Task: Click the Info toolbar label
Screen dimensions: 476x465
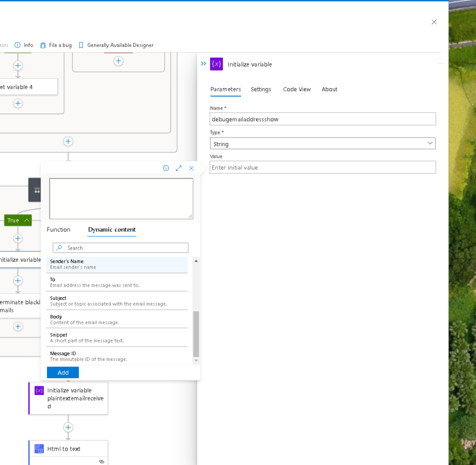Action: click(28, 45)
